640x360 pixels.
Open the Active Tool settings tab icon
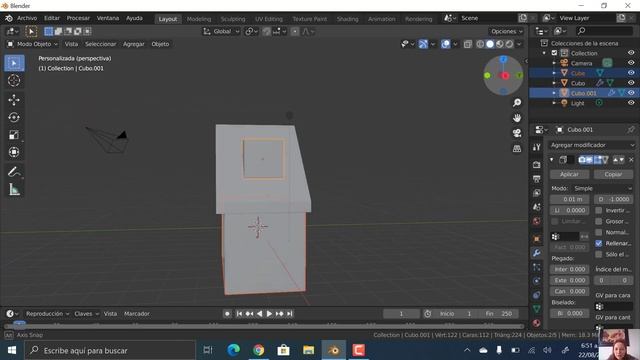(536, 147)
